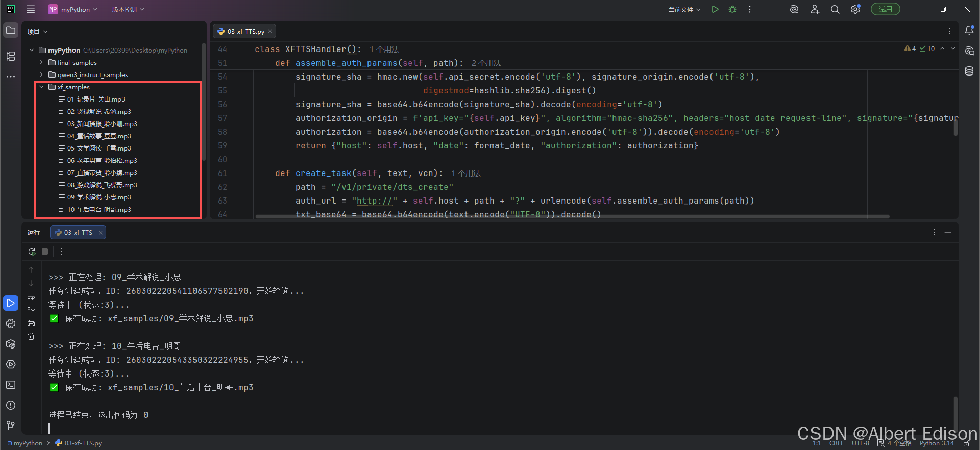Screen dimensions: 980x450
Task: Click the project tree vertical scrollbar
Action: (x=204, y=102)
